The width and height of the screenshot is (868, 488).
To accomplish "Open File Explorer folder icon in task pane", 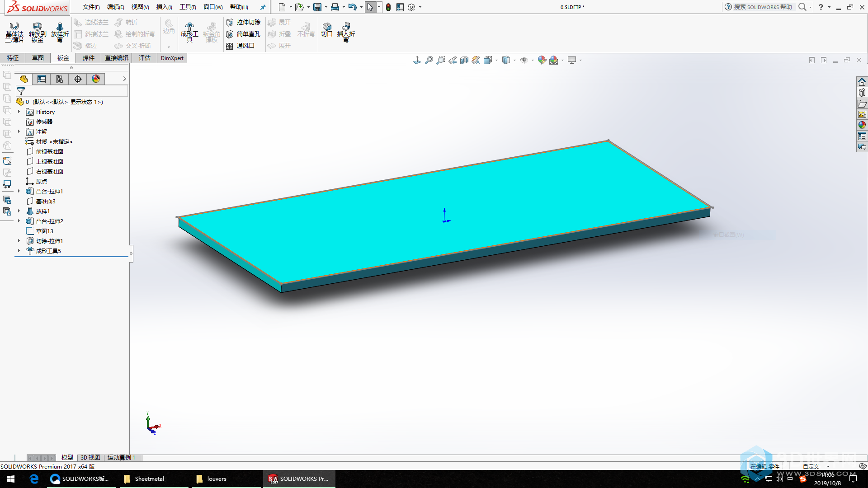I will [x=862, y=103].
